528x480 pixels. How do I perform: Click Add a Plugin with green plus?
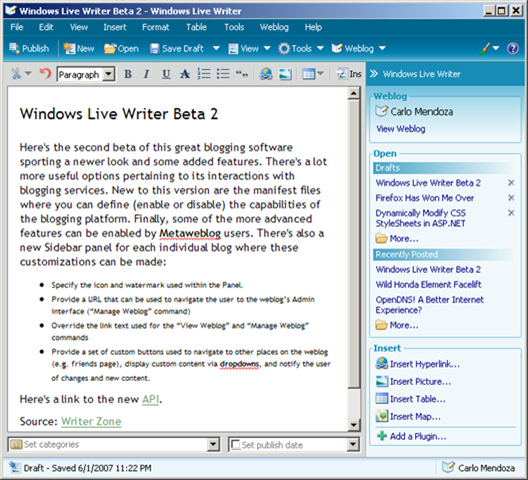411,436
